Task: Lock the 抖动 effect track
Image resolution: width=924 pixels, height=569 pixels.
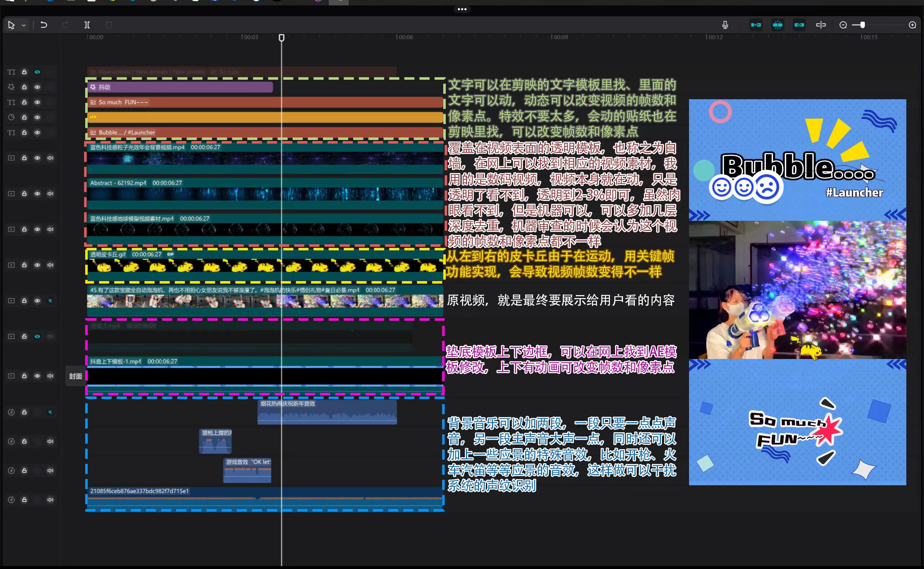Action: tap(24, 87)
